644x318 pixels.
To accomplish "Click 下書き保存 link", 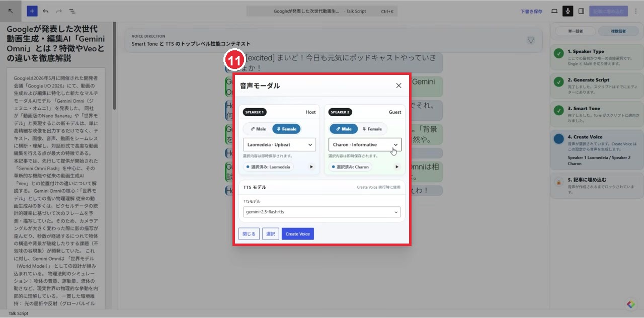I will coord(531,11).
